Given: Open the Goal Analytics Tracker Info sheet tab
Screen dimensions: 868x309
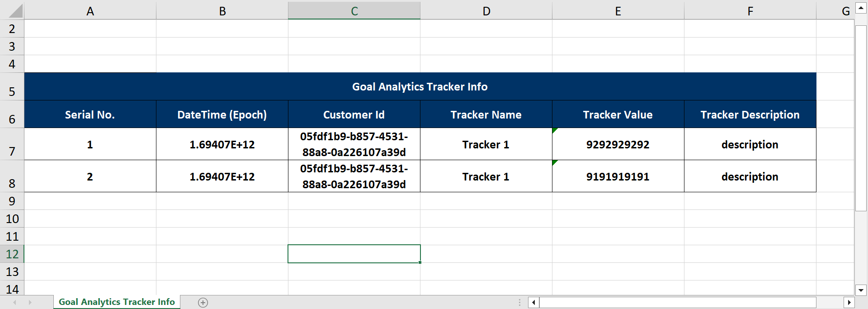Looking at the screenshot, I should [117, 302].
